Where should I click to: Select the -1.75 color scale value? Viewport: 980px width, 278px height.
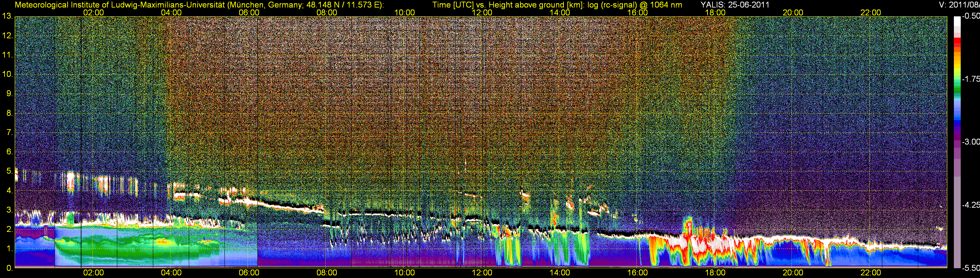click(971, 79)
